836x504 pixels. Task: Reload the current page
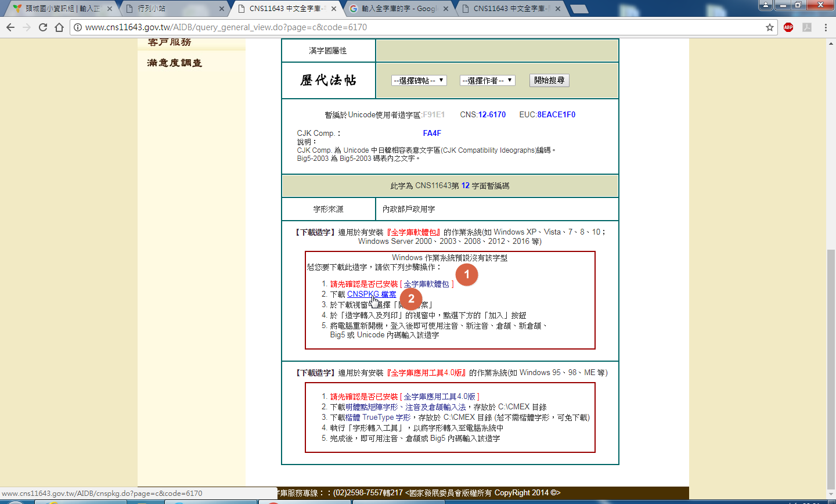[43, 27]
